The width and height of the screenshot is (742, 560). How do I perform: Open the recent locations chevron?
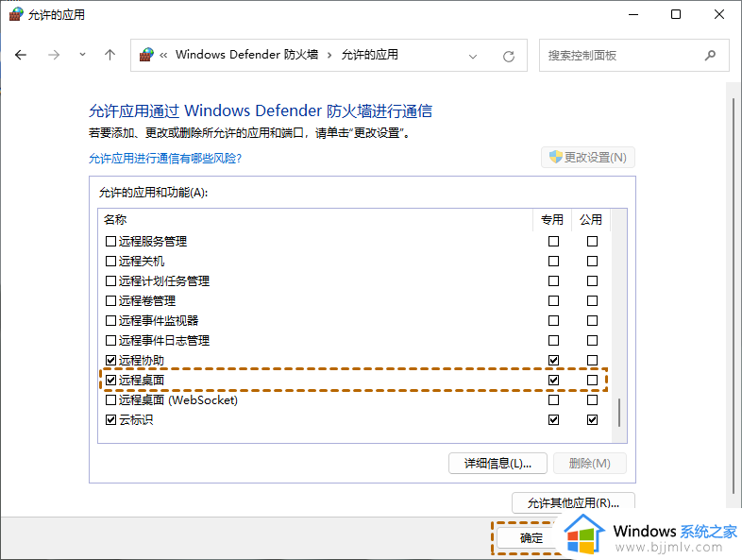82,55
